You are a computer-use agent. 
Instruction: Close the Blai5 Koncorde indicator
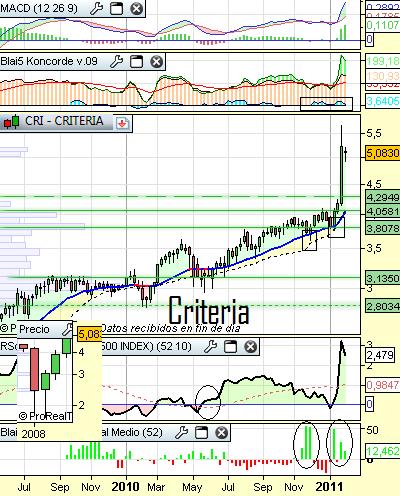point(156,62)
